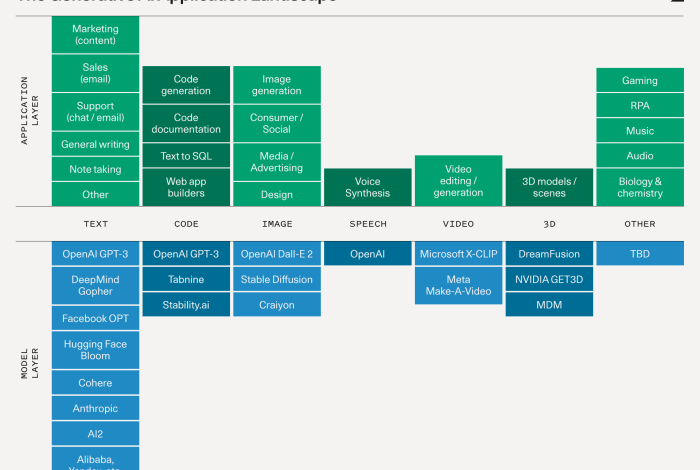Viewport: 700px width, 470px height.
Task: Click the "Consumer / Social" box
Action: (277, 123)
